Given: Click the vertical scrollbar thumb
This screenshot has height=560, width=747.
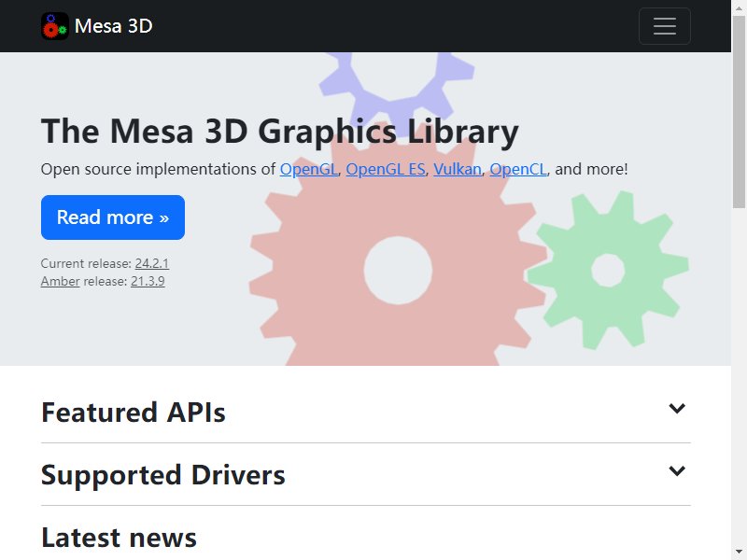Looking at the screenshot, I should pos(739,112).
